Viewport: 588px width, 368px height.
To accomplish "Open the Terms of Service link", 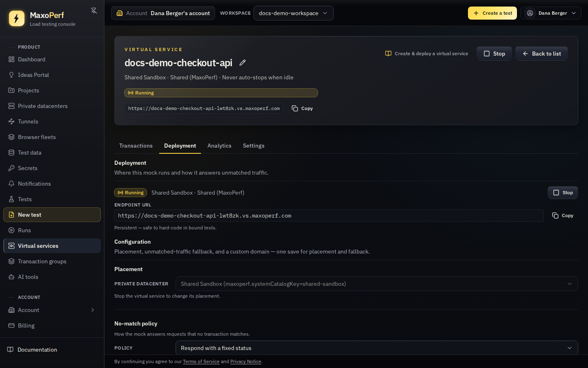I will [x=201, y=361].
